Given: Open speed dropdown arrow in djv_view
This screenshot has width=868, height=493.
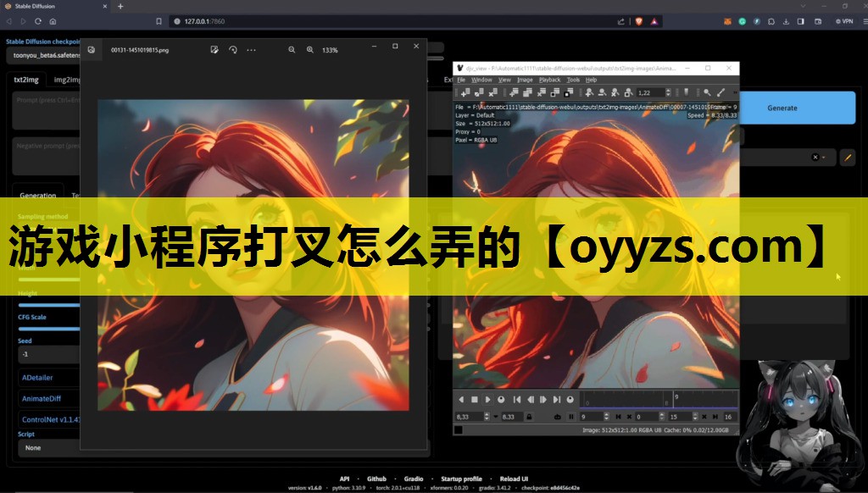Looking at the screenshot, I should tap(495, 417).
